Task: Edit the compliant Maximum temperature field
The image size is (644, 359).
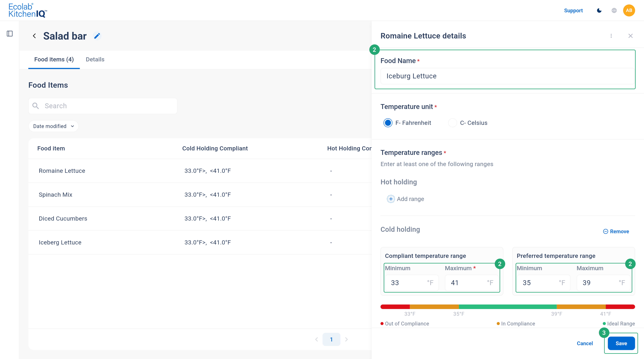Action: click(472, 283)
